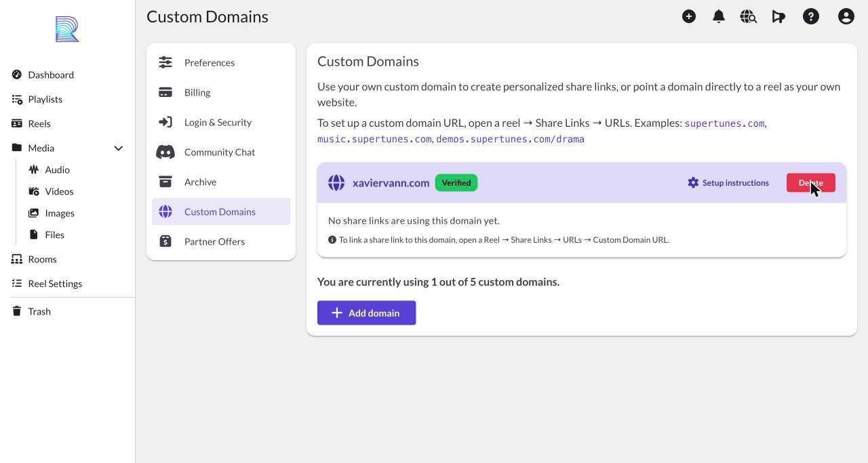Open the Videos media section

(59, 191)
